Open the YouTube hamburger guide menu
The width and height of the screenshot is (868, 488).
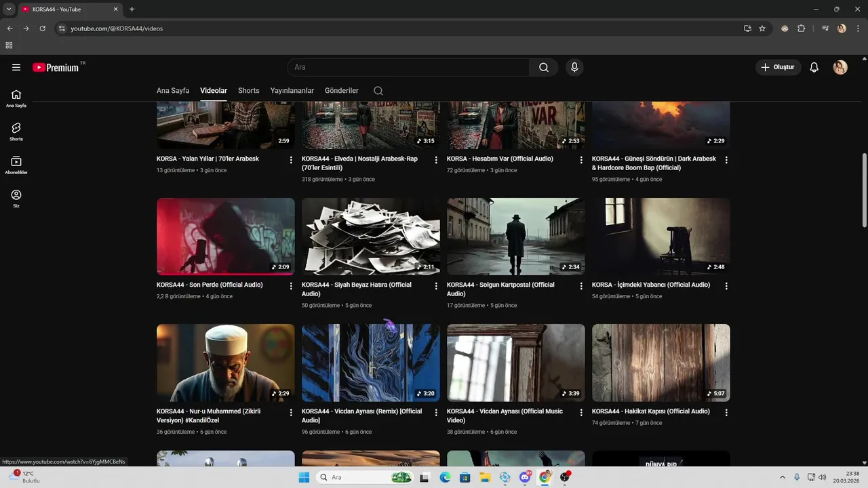pos(16,67)
